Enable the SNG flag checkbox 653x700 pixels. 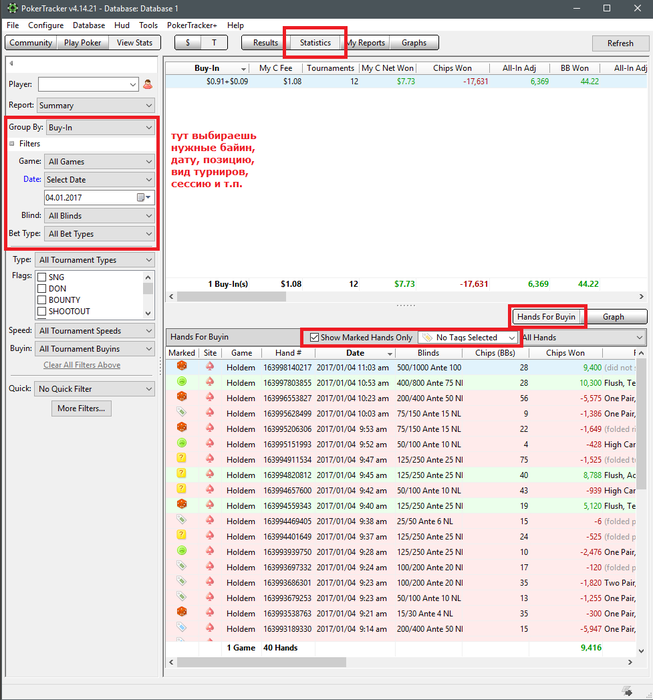pyautogui.click(x=42, y=277)
